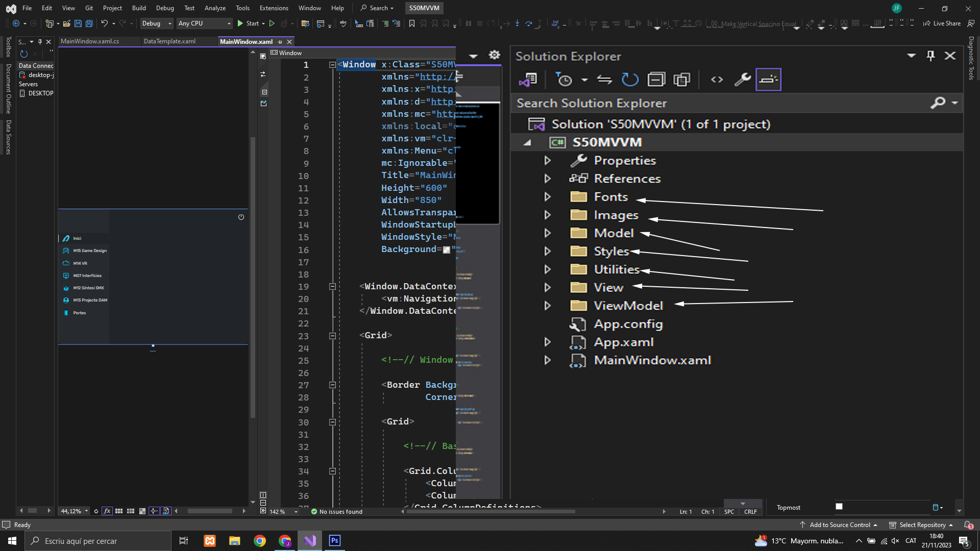Click Show All Files icon

(x=681, y=80)
